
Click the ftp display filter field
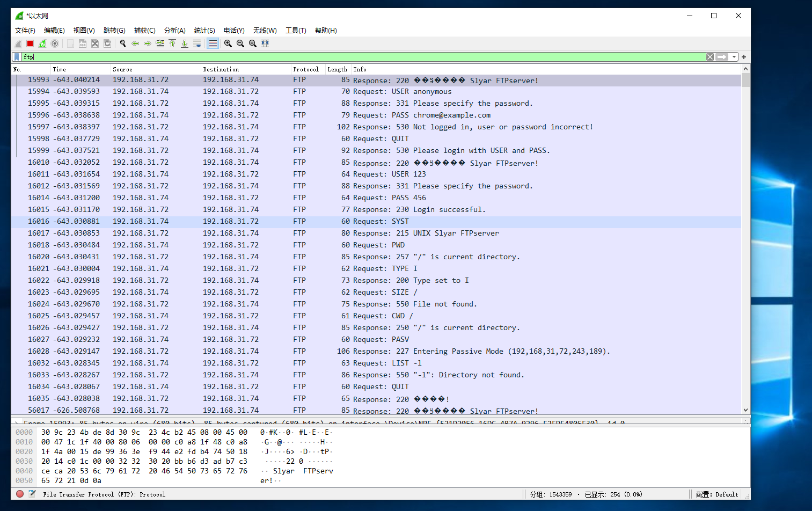click(364, 57)
